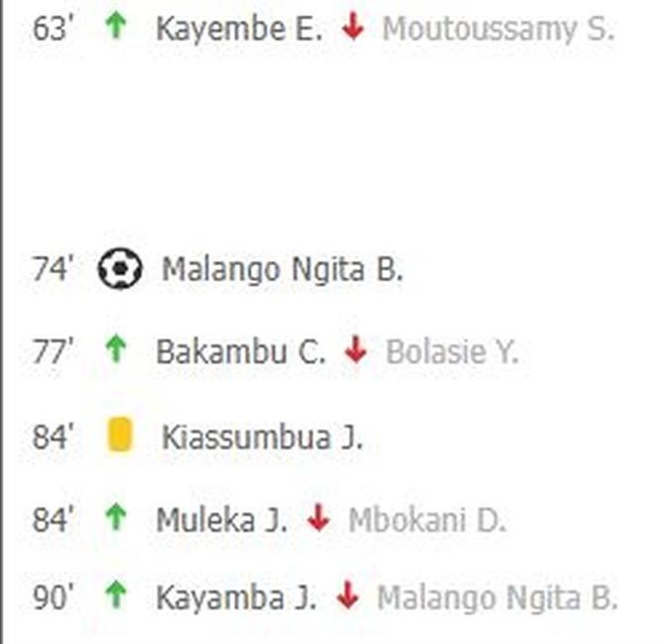Screen dimensions: 665x644
Task: Select the substituted player Moutoussamy S.
Action: click(x=498, y=29)
